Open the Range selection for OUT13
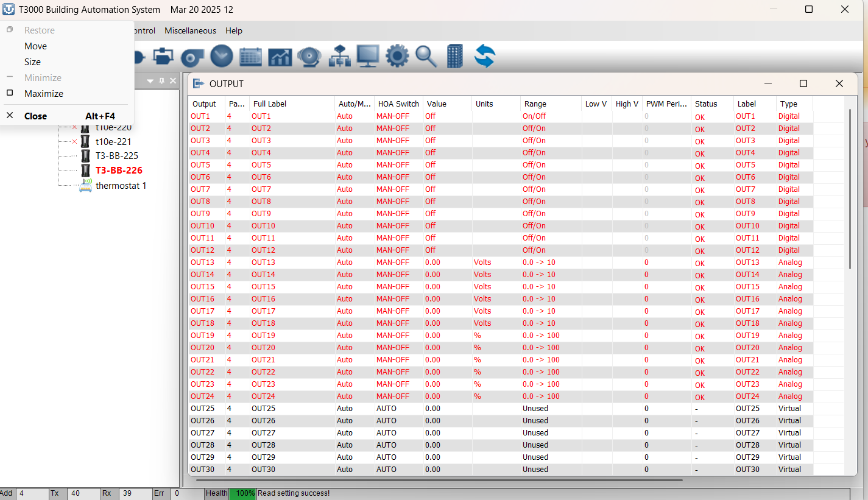The image size is (868, 500). point(539,262)
